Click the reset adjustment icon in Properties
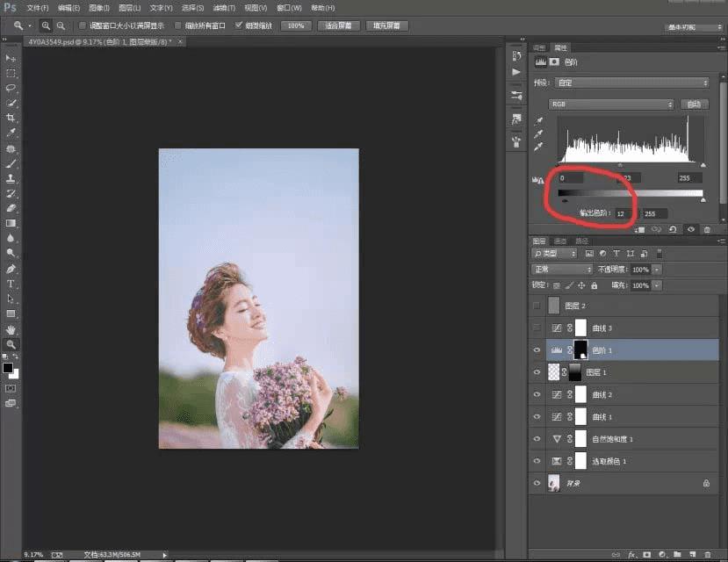The height and width of the screenshot is (562, 728). pos(672,229)
